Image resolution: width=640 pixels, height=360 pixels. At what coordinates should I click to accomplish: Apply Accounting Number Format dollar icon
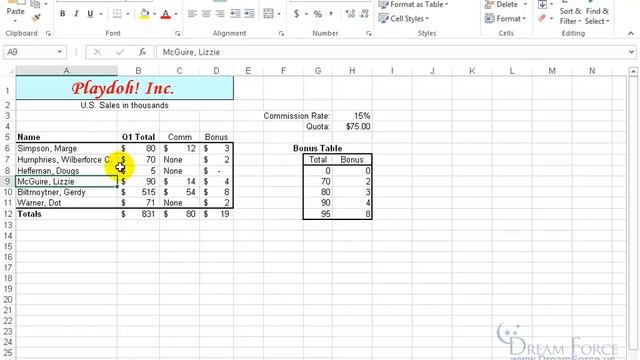point(296,14)
